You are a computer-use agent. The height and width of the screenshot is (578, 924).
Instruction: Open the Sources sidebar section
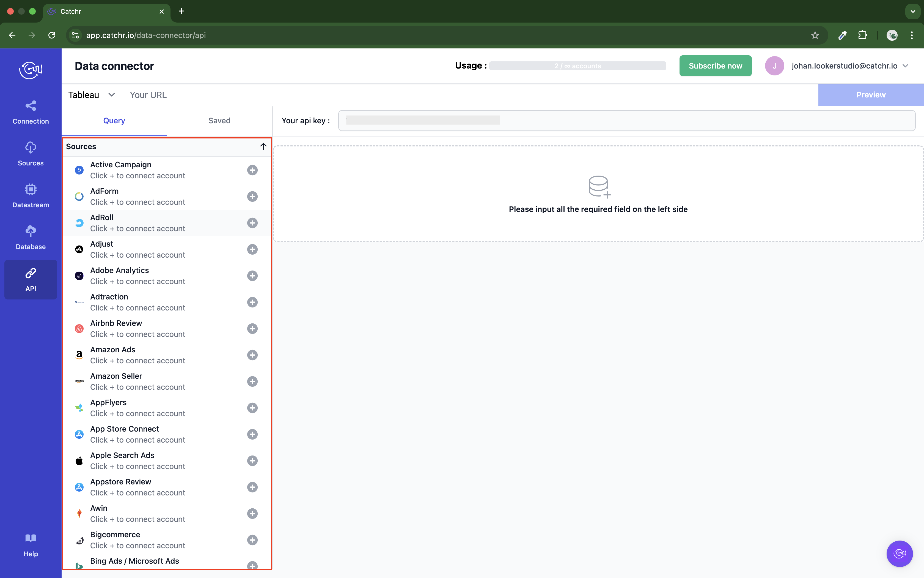31,154
